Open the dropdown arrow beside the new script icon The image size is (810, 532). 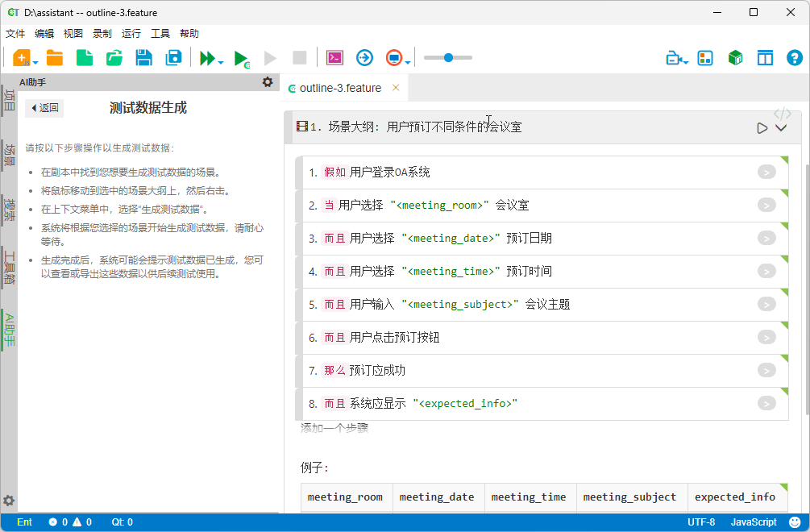pyautogui.click(x=35, y=63)
